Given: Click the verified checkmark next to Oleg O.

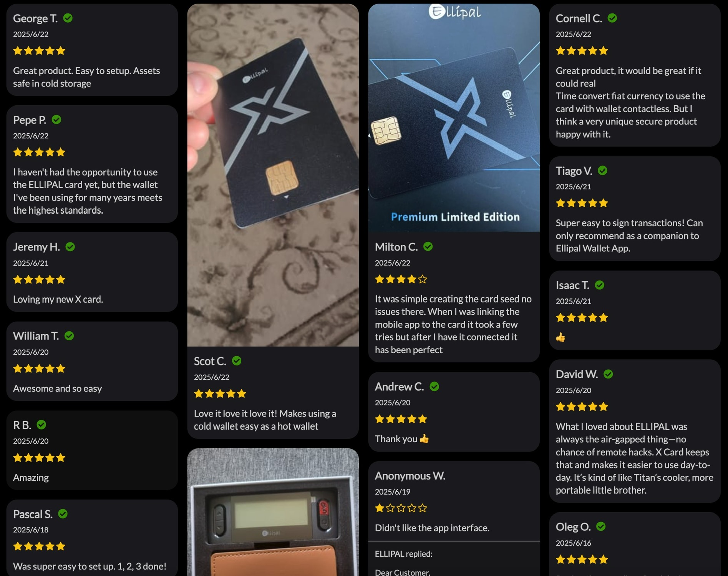Looking at the screenshot, I should tap(601, 526).
